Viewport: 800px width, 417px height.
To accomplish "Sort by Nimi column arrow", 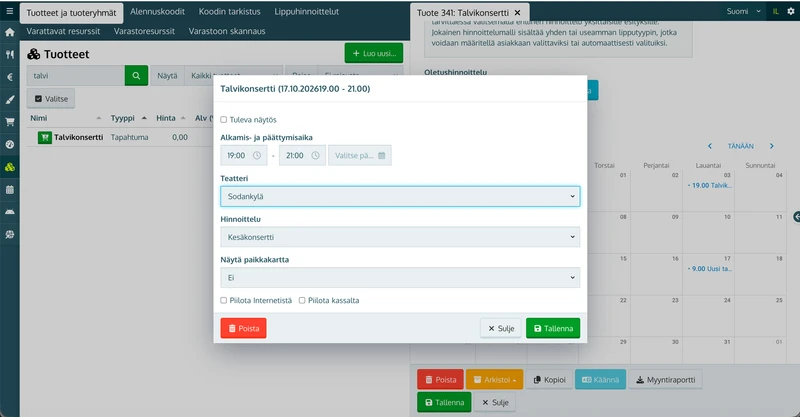I will tap(98, 118).
